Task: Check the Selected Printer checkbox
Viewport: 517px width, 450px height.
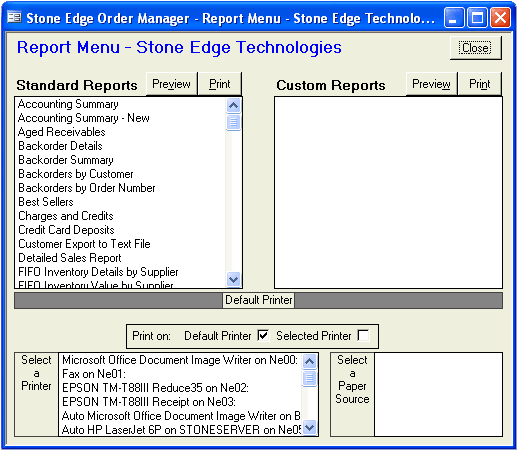Action: point(363,335)
